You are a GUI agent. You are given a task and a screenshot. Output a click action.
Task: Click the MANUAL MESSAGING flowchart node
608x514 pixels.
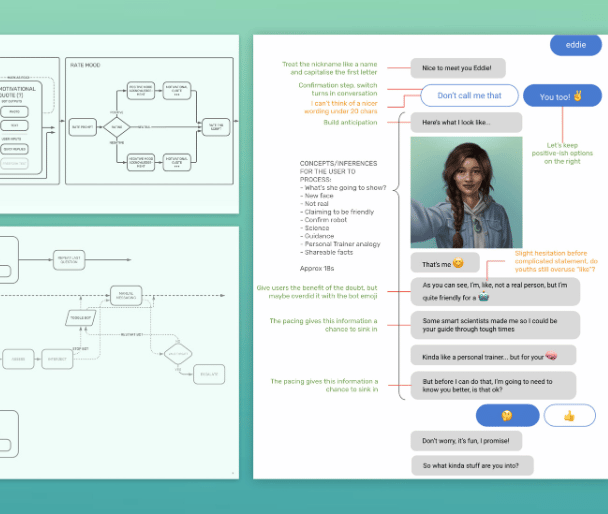(x=125, y=297)
